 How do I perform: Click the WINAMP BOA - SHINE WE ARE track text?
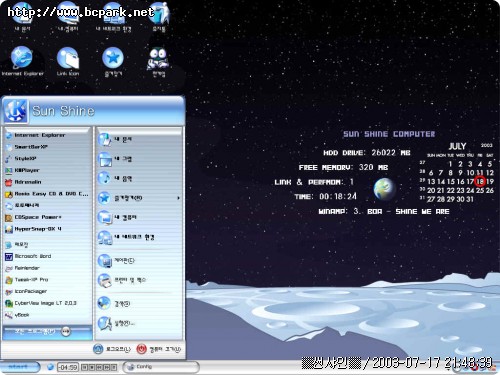coord(384,212)
